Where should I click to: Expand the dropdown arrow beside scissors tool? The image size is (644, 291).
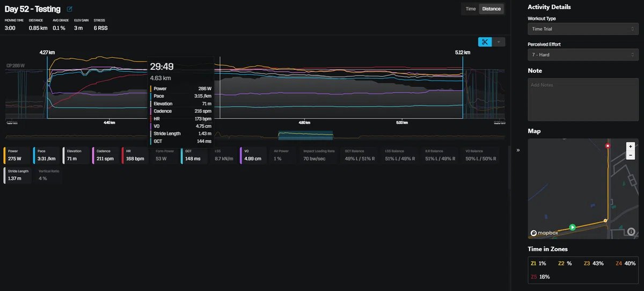499,42
